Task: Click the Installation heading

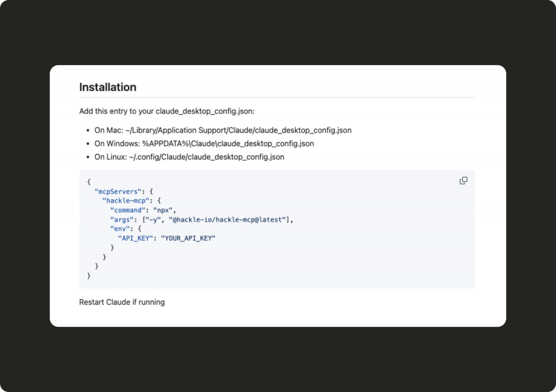Action: pos(108,87)
